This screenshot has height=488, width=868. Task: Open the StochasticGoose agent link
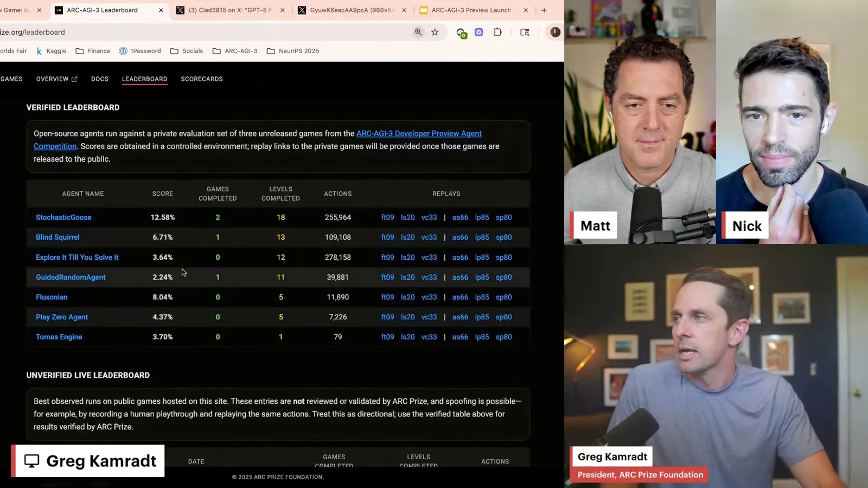point(63,217)
